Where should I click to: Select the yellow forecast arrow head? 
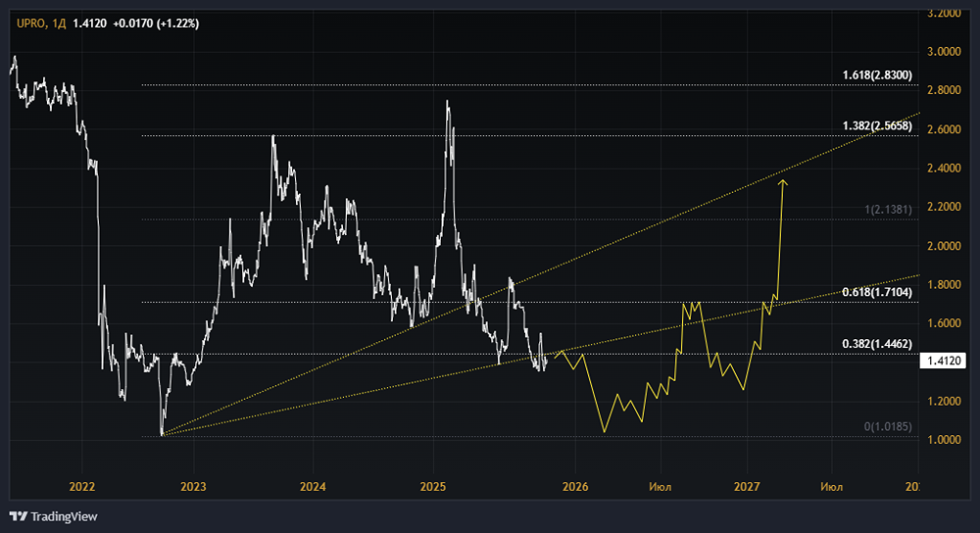(782, 183)
